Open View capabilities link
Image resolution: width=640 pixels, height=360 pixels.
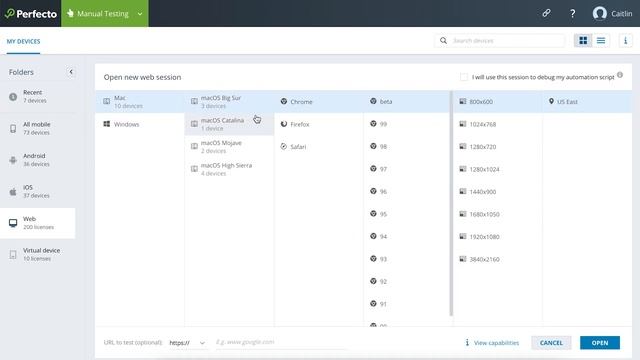pyautogui.click(x=492, y=343)
